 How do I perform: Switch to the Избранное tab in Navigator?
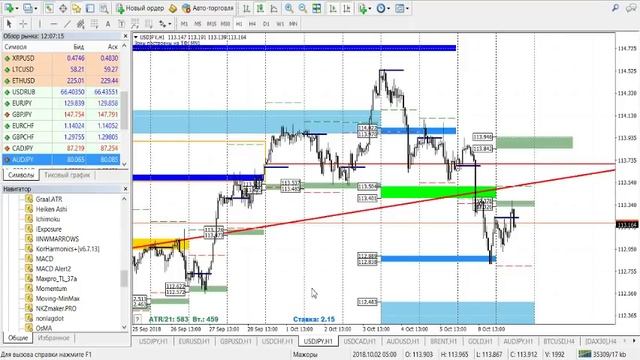pyautogui.click(x=53, y=338)
